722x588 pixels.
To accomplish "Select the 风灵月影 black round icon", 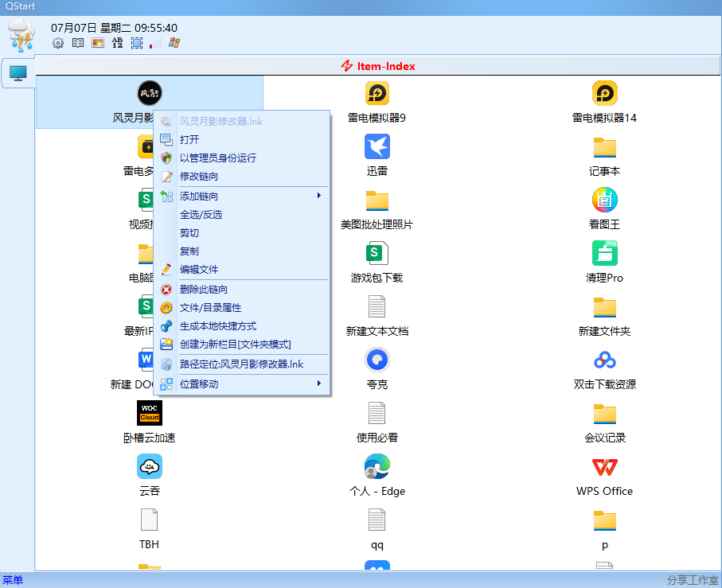I will tap(150, 93).
